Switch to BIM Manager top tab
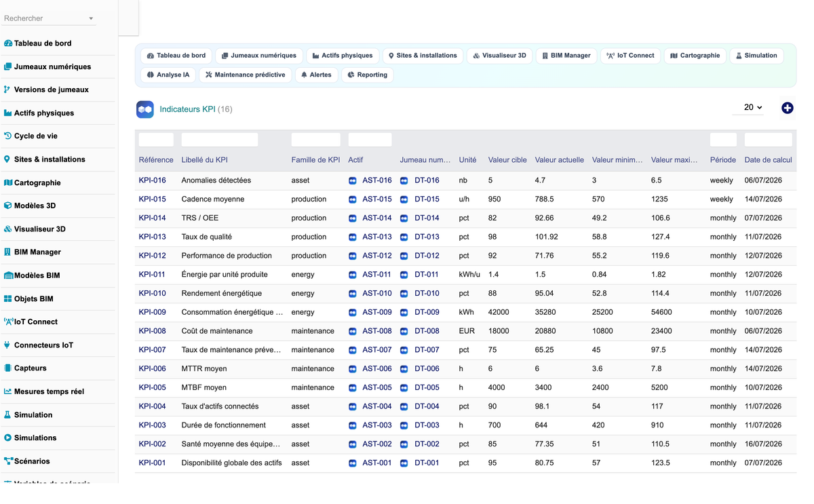814x504 pixels. (x=566, y=56)
